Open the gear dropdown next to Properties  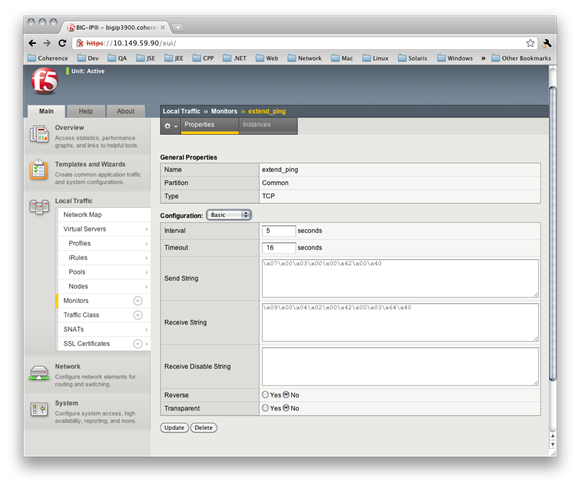pos(171,126)
